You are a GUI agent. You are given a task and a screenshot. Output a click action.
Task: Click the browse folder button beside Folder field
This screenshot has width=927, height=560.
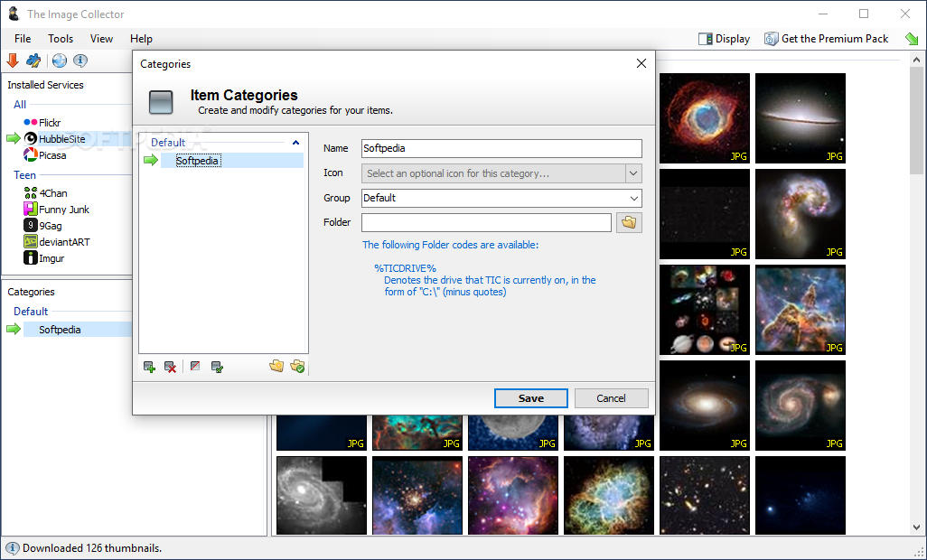[629, 223]
